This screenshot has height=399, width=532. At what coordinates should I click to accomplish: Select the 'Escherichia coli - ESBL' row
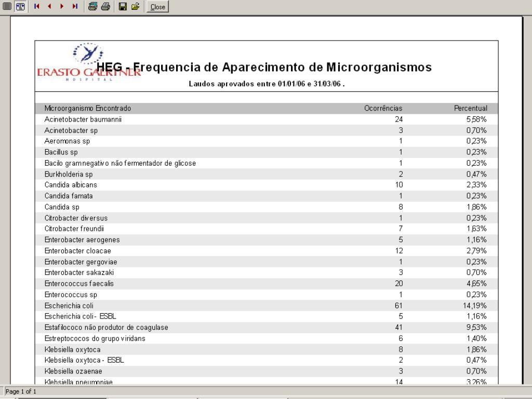coord(267,316)
